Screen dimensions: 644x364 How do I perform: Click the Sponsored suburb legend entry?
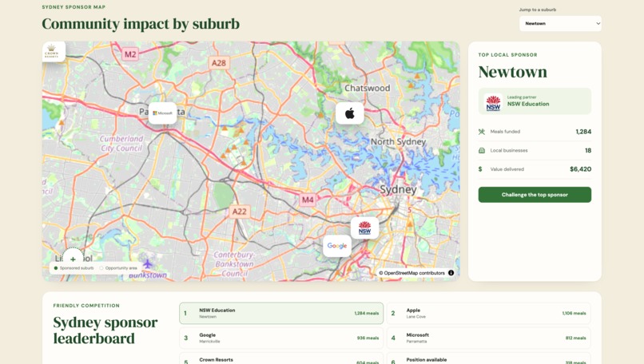[74, 268]
